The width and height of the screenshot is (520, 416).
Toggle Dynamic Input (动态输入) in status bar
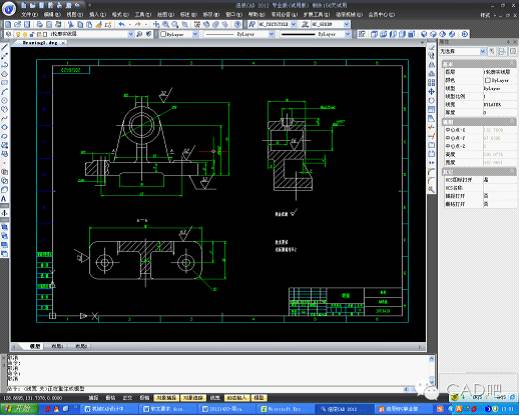point(237,398)
